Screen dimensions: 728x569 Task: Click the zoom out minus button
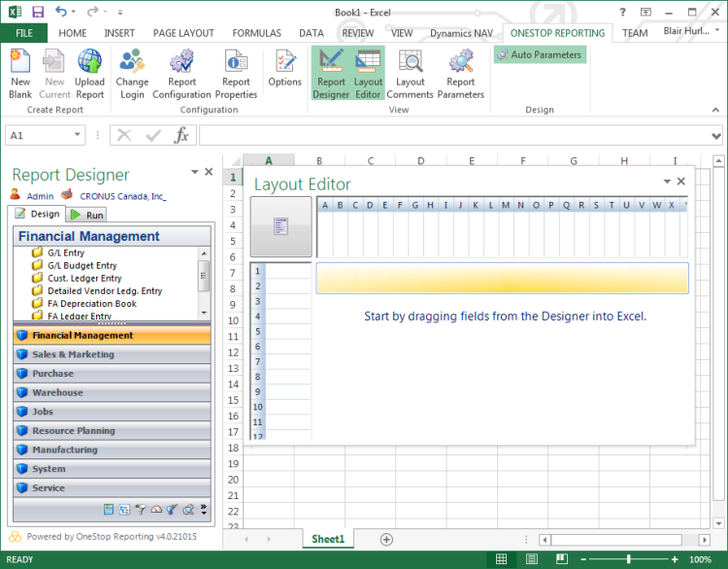pyautogui.click(x=583, y=559)
